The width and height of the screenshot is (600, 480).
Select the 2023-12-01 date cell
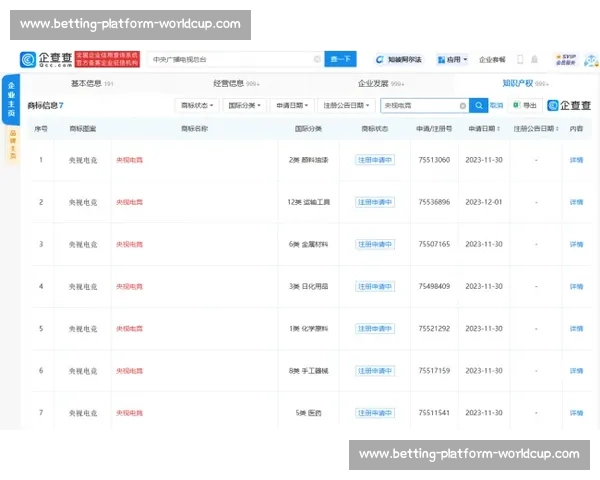(484, 202)
